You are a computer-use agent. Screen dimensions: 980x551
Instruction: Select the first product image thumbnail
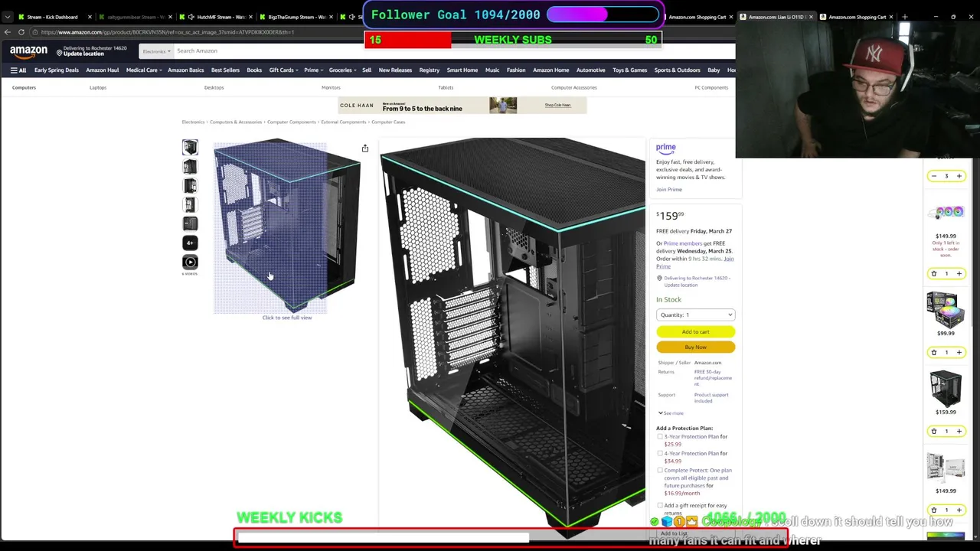click(190, 147)
